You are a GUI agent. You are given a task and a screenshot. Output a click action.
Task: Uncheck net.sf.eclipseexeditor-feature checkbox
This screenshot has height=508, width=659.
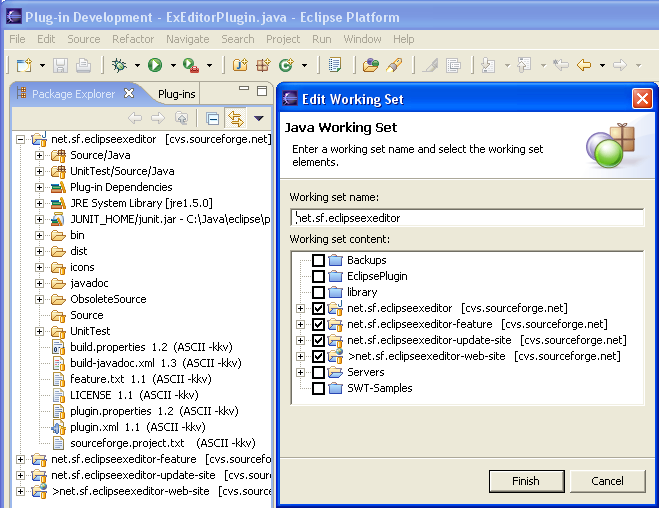[318, 324]
